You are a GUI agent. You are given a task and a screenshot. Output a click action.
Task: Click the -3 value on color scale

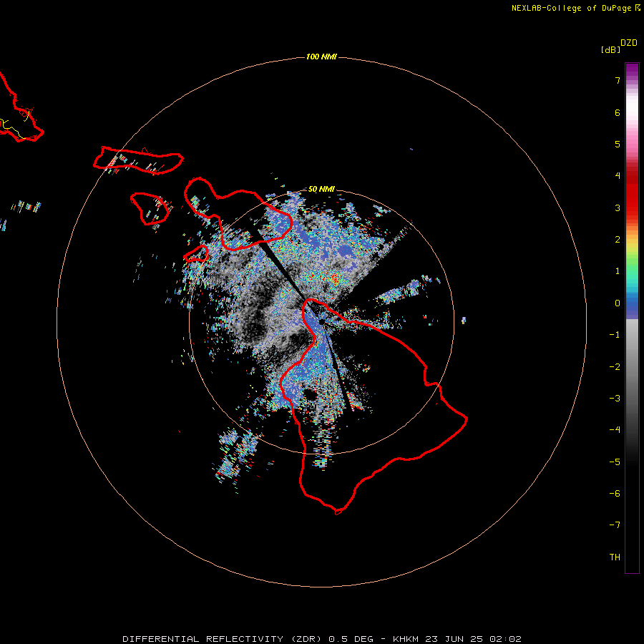pyautogui.click(x=615, y=399)
